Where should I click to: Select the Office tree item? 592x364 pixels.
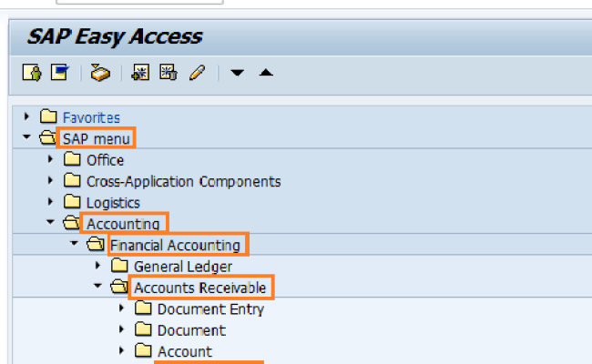(105, 160)
